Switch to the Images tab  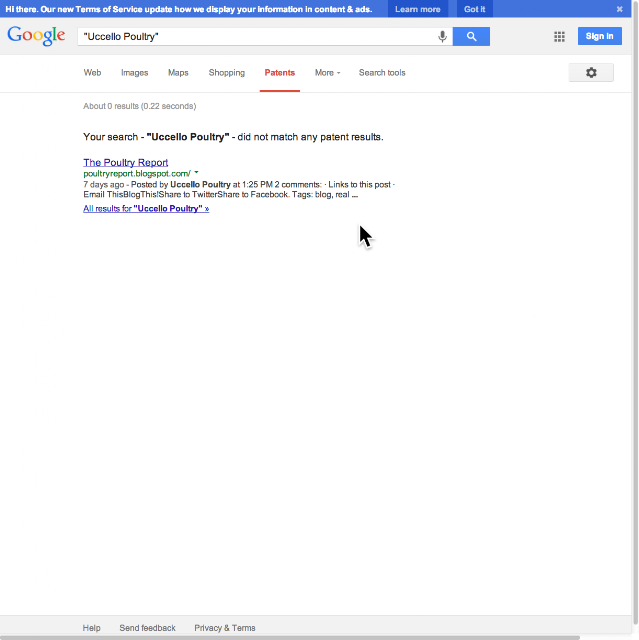pos(134,73)
